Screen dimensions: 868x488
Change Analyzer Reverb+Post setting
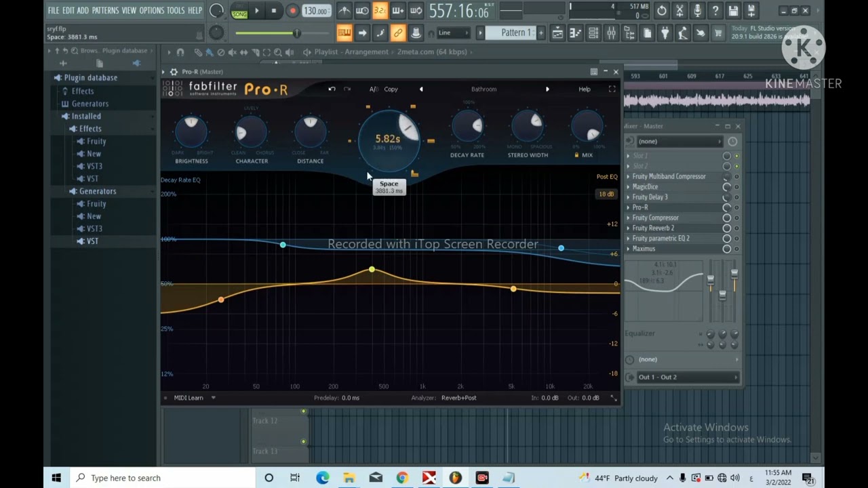pyautogui.click(x=459, y=398)
